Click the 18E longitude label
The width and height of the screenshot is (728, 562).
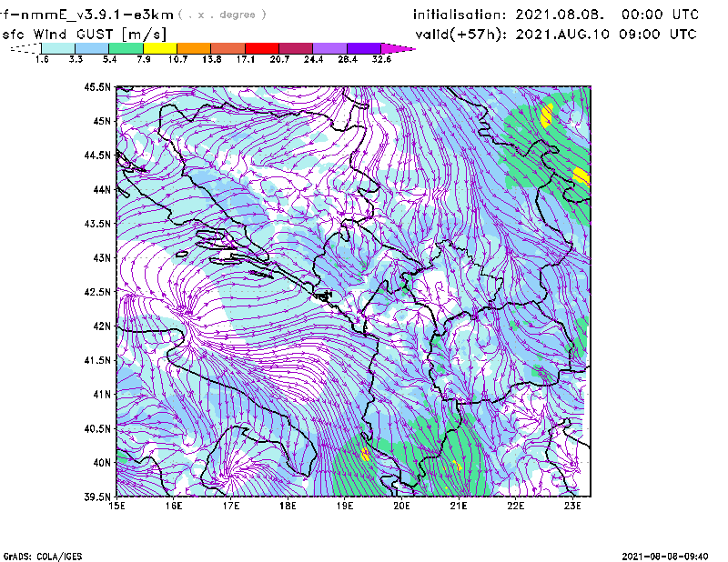288,506
